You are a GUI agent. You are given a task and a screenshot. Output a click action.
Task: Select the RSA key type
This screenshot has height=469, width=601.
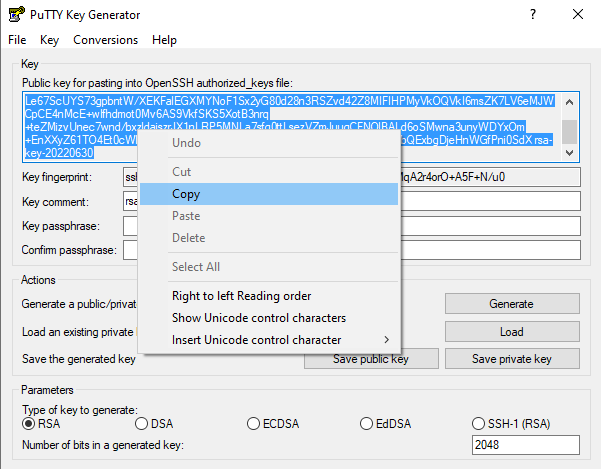41,424
